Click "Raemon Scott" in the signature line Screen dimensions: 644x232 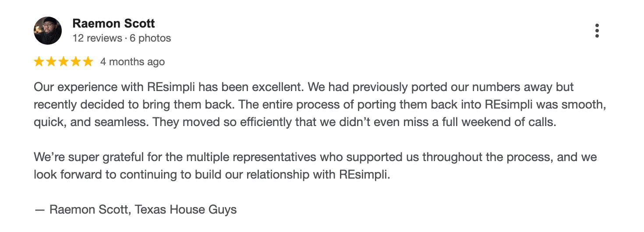pos(89,210)
